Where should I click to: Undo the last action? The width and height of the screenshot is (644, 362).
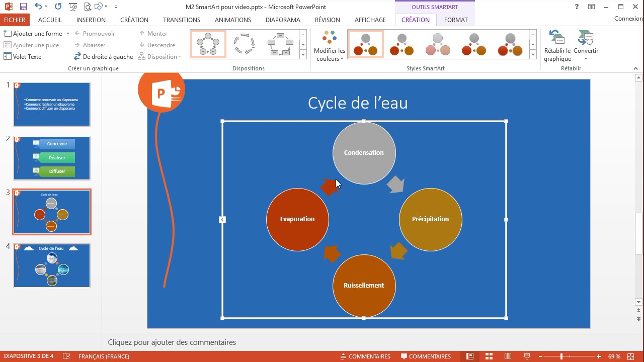(x=38, y=7)
